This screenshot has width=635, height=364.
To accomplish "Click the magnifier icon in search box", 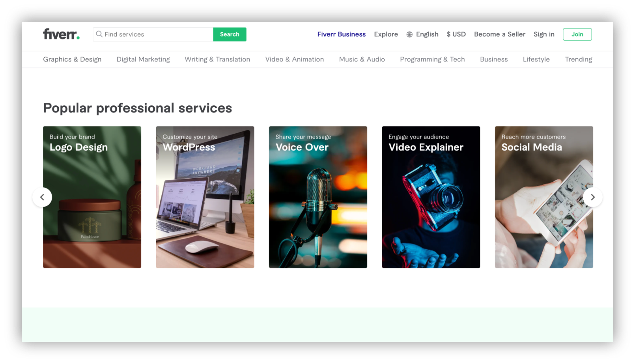I will pos(99,34).
